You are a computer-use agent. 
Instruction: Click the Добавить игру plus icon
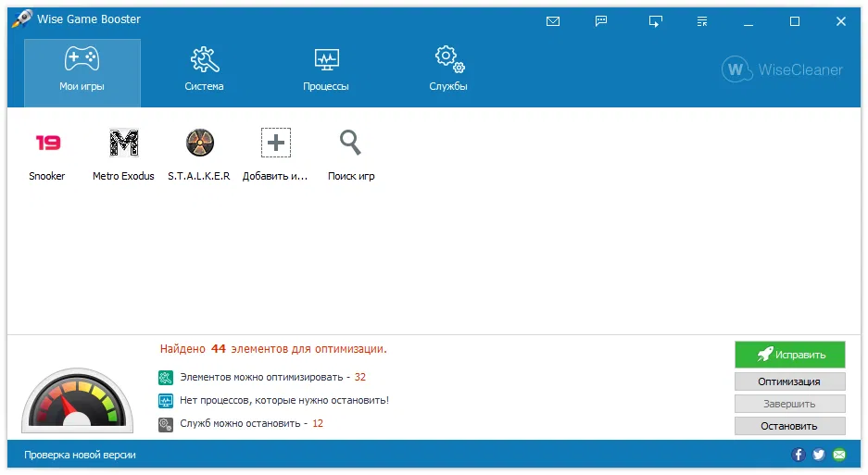[x=276, y=143]
